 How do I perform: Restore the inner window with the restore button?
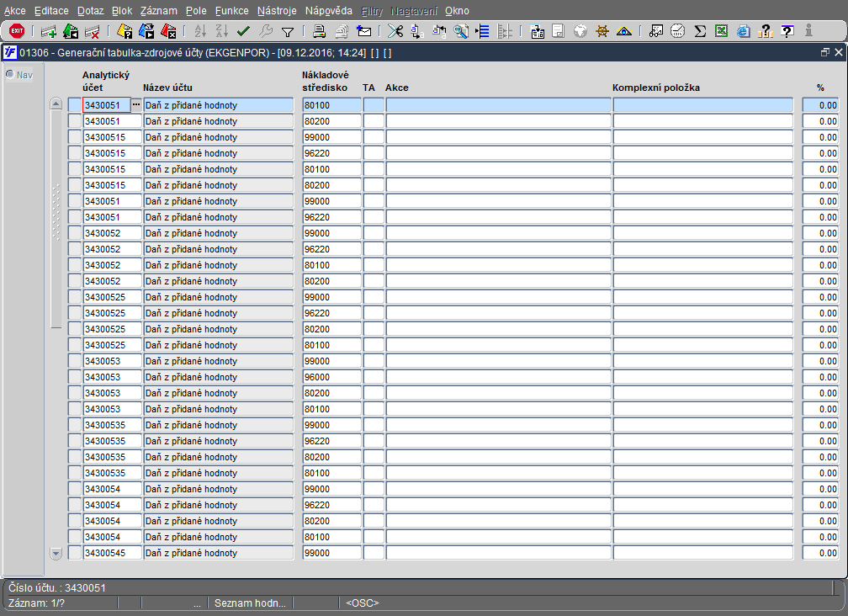point(824,52)
